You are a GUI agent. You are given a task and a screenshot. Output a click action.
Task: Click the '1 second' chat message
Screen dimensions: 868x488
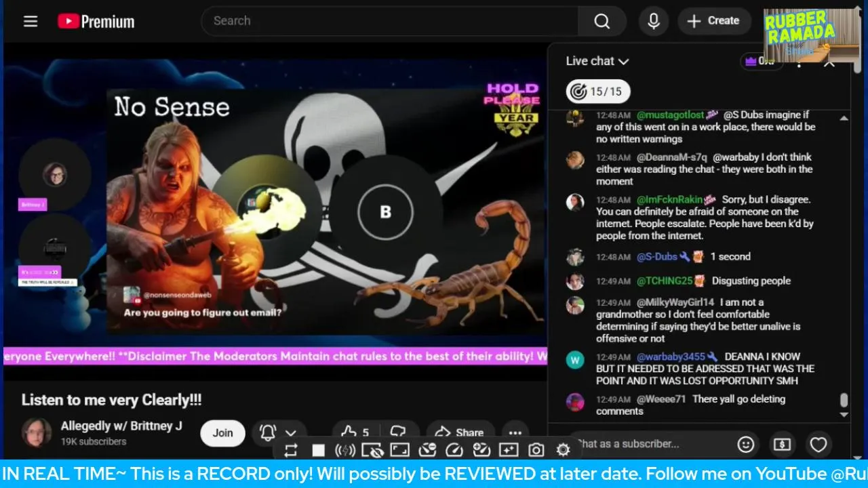click(730, 257)
